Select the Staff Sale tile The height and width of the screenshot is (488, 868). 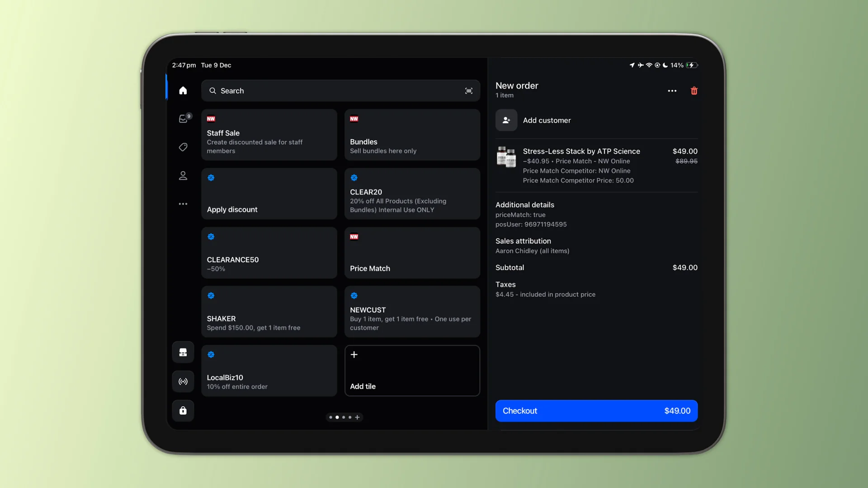coord(269,135)
